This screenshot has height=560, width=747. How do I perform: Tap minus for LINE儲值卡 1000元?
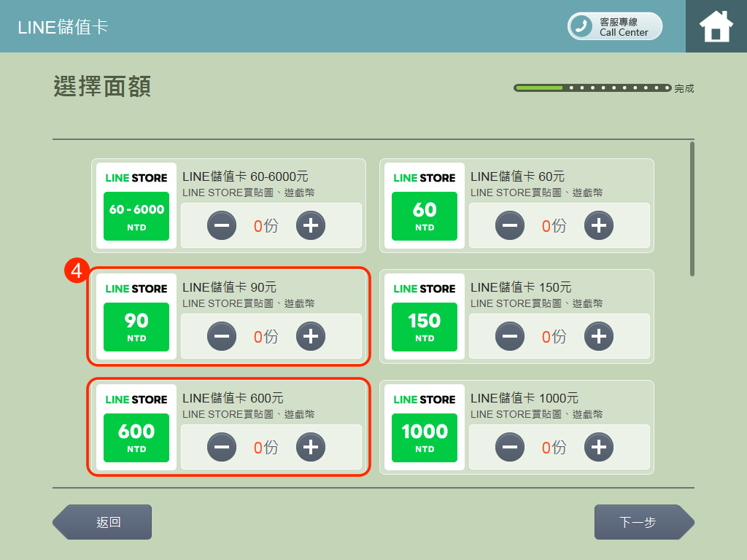click(510, 447)
